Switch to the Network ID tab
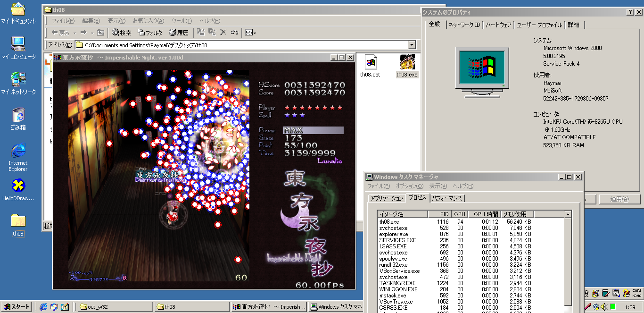 pyautogui.click(x=464, y=25)
